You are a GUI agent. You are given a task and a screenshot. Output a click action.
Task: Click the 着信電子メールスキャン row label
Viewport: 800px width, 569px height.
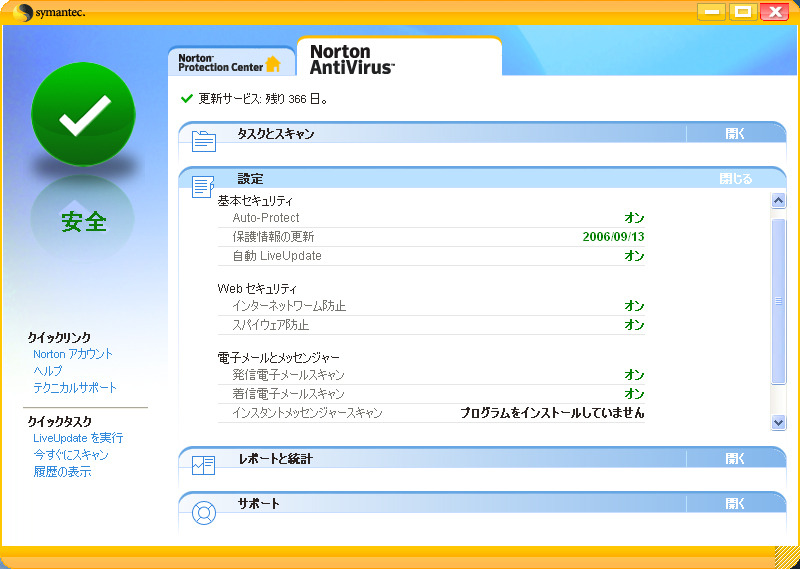click(288, 393)
